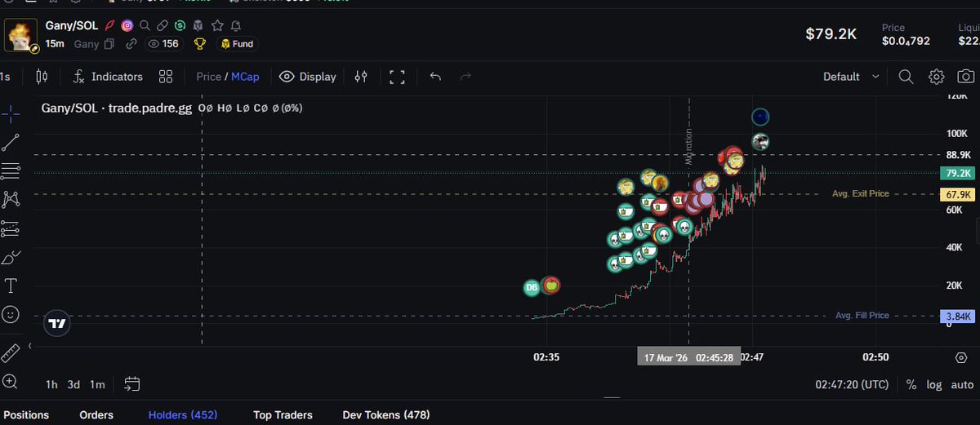Take a chart snapshot with camera icon
The width and height of the screenshot is (980, 425).
966,77
